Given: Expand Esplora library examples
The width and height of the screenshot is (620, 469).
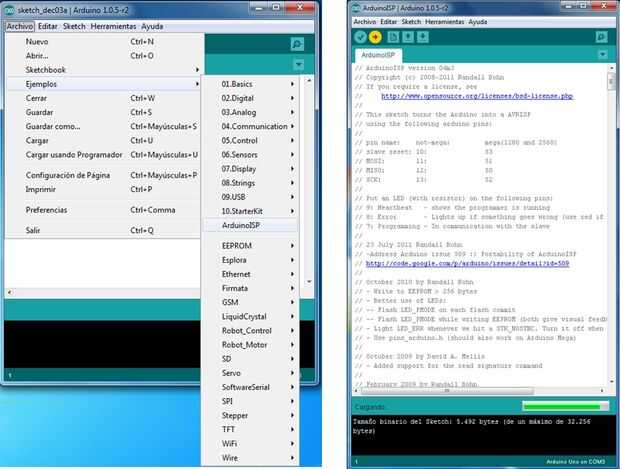Looking at the screenshot, I should pos(250,260).
